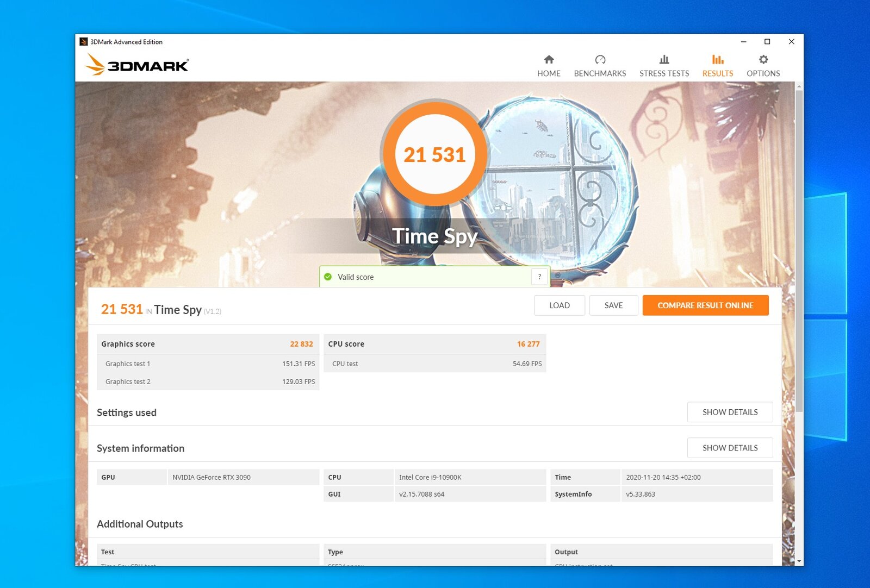
Task: Close the 3DMark window
Action: point(791,42)
